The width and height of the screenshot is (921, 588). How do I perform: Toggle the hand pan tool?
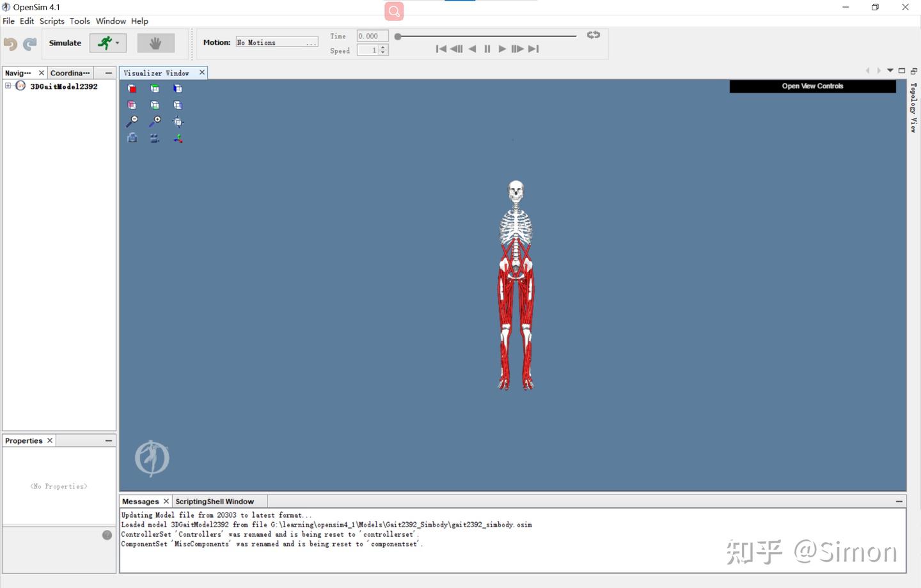tap(155, 42)
